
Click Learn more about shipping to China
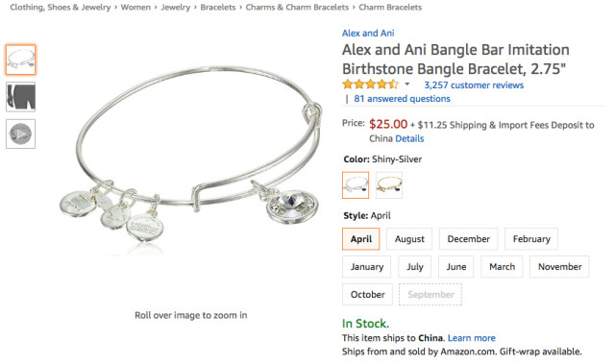coord(472,338)
